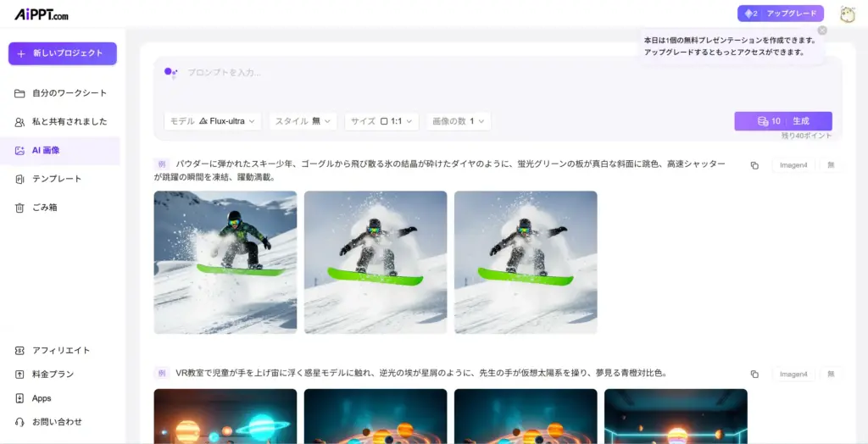Open the サイズ 1:1 dropdown
The height and width of the screenshot is (444, 868).
click(x=381, y=121)
